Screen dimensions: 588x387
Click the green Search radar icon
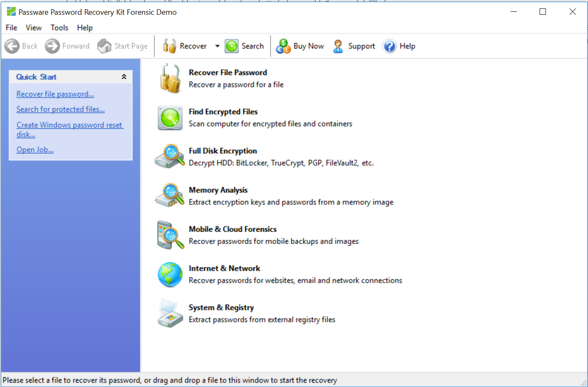pos(231,46)
